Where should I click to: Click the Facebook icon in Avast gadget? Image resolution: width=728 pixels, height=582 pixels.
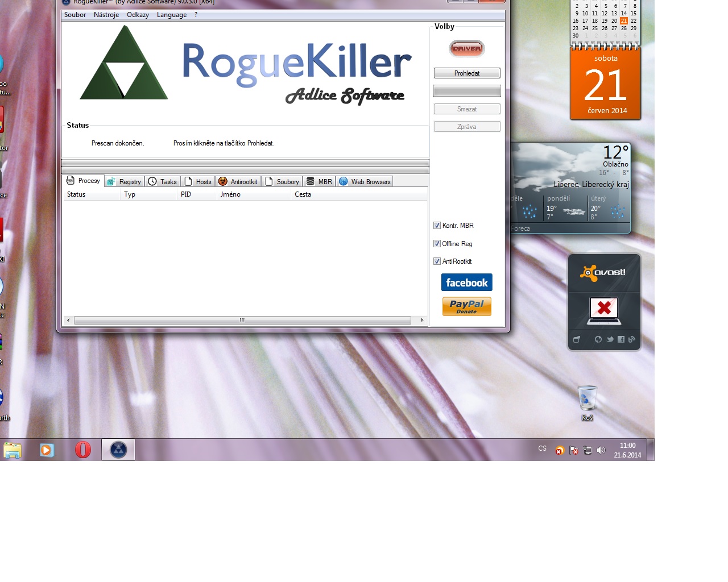(621, 339)
